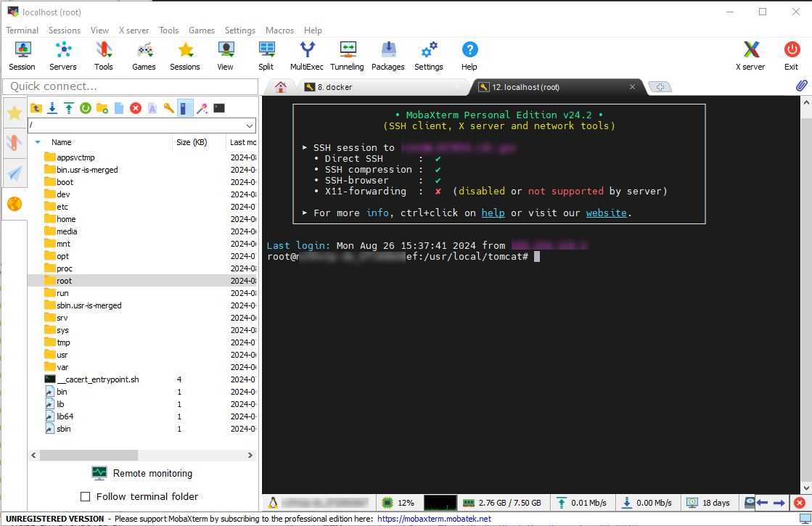Click the right blue arrow in monitoring bar
The height and width of the screenshot is (526, 812).
[x=779, y=503]
